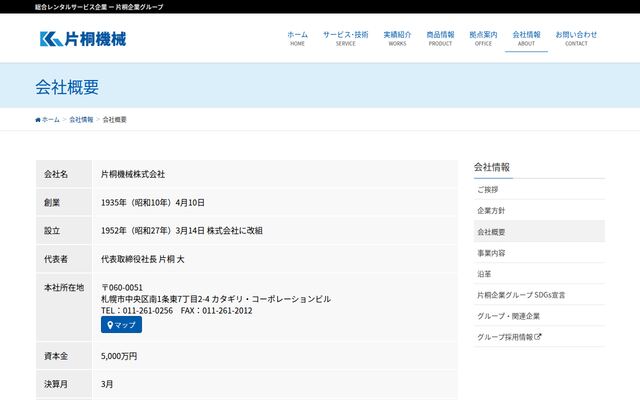
Task: Click the TEL：011-261-0256 phone number
Action: tap(137, 311)
